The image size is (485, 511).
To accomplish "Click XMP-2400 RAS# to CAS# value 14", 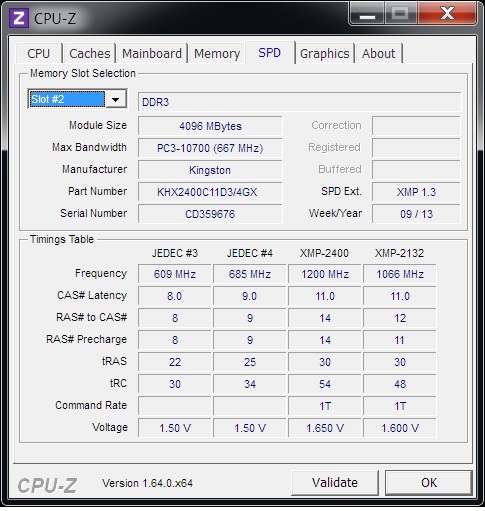I will (325, 318).
